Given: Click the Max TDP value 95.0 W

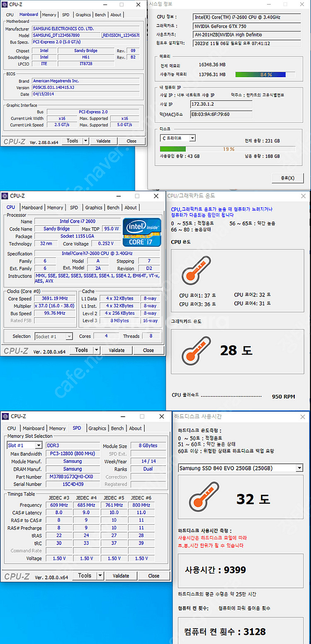Looking at the screenshot, I should (x=112, y=229).
